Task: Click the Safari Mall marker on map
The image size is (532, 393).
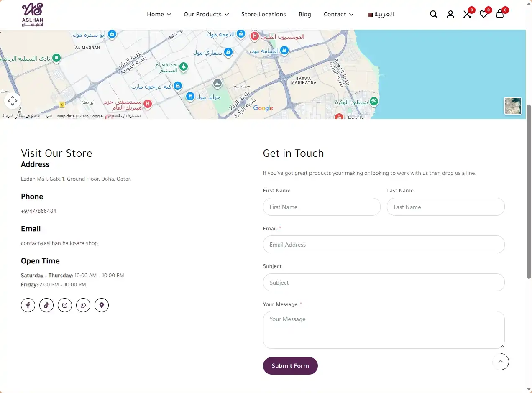Action: point(228,52)
